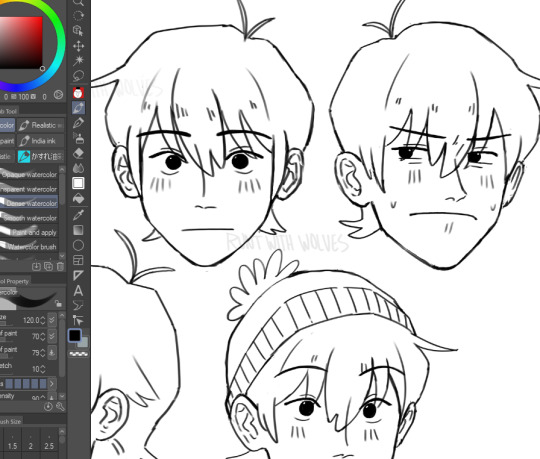This screenshot has width=540, height=459.
Task: Select the Text tool
Action: 79,291
